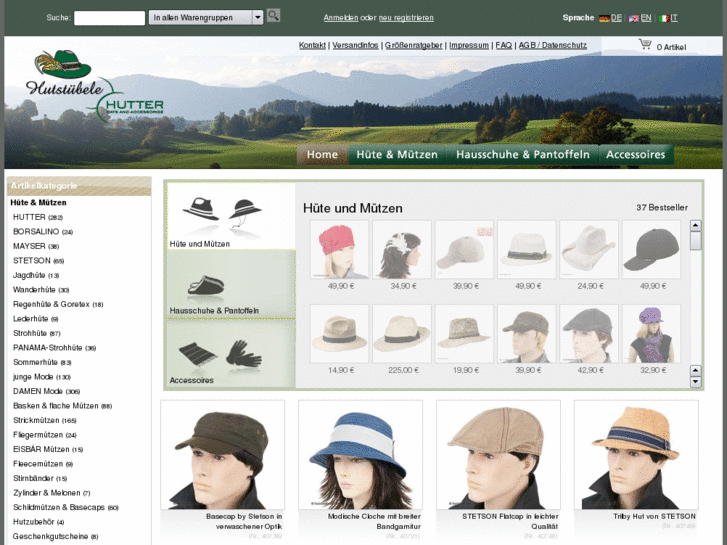727x545 pixels.
Task: Click the neu registrieren link
Action: [406, 18]
